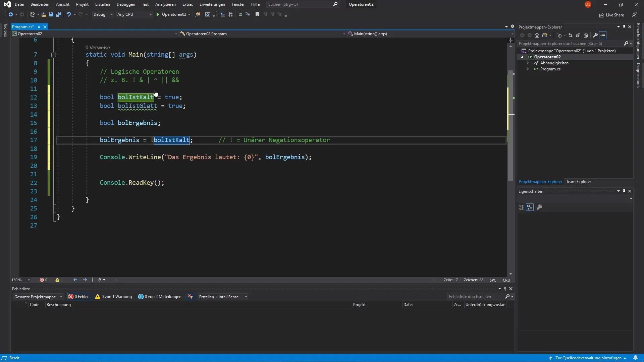Click the find in files icon
This screenshot has height=362, width=644.
[x=198, y=14]
